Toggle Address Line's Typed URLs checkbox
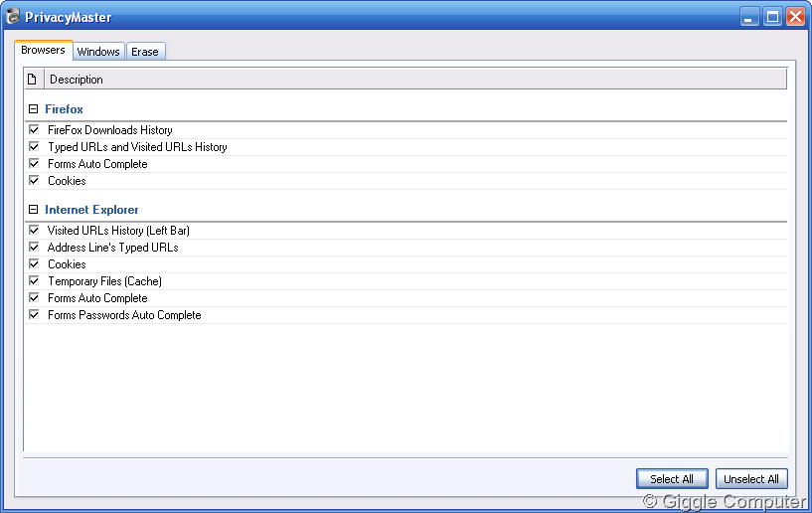This screenshot has width=812, height=513. tap(34, 248)
